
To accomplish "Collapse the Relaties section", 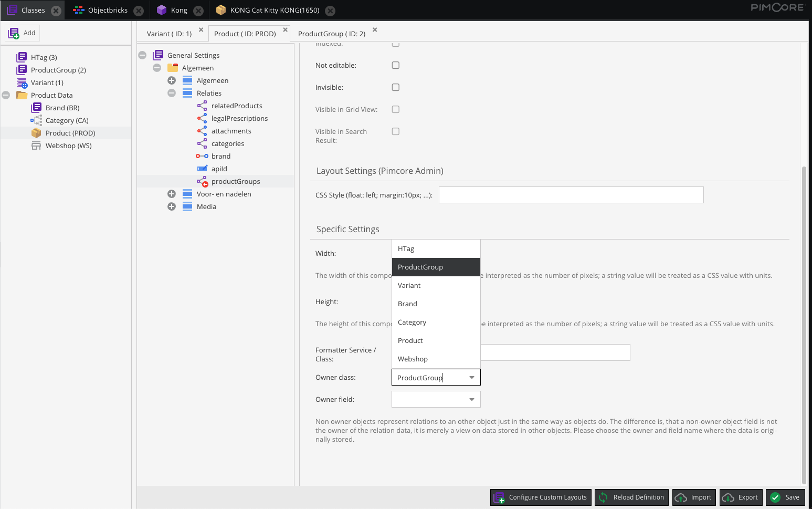I will pos(171,92).
